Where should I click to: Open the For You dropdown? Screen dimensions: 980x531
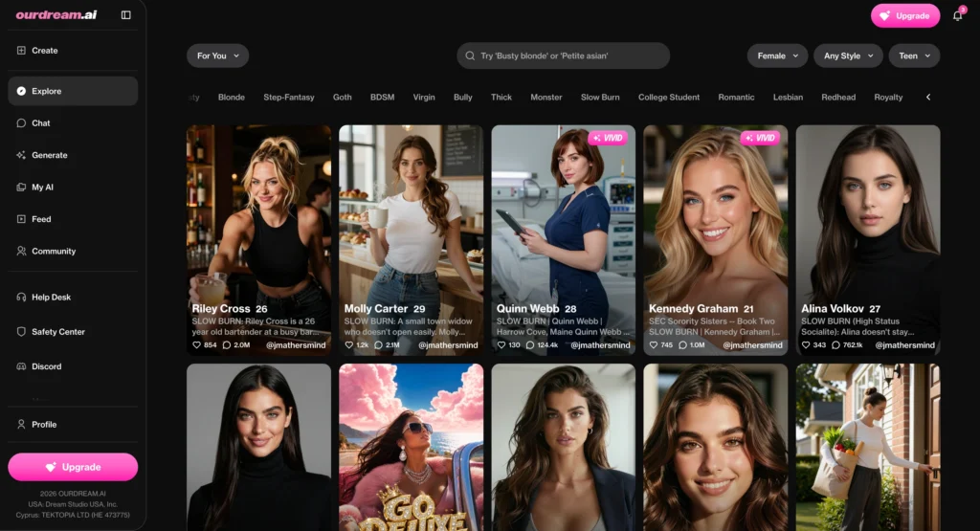tap(217, 55)
